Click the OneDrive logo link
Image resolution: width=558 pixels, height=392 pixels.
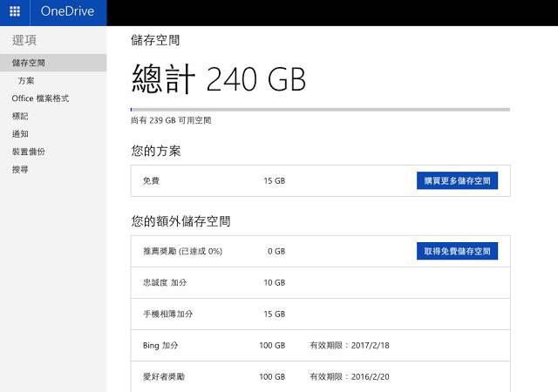[68, 11]
